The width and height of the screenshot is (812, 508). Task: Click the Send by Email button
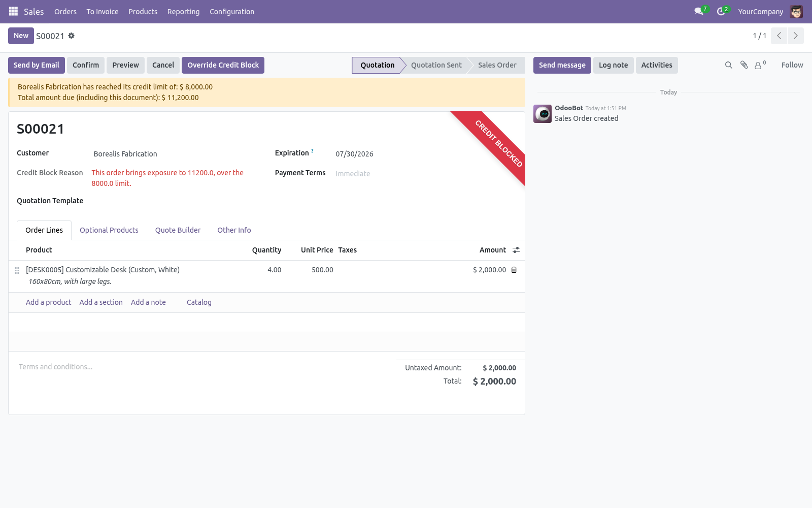[x=37, y=65]
